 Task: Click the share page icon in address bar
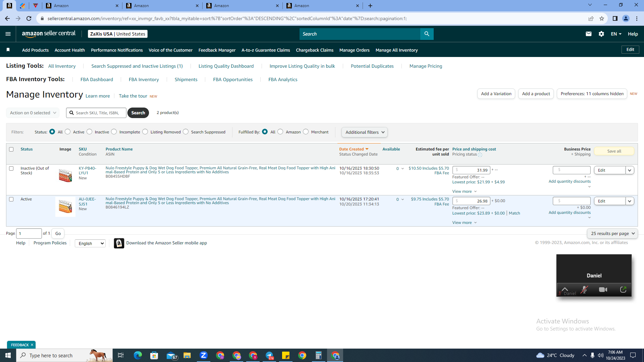[x=591, y=18]
